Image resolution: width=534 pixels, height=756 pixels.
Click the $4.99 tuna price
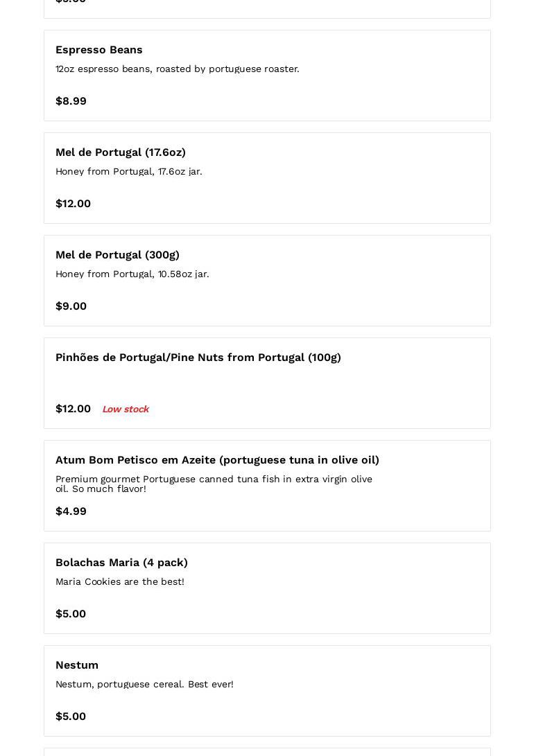click(71, 511)
